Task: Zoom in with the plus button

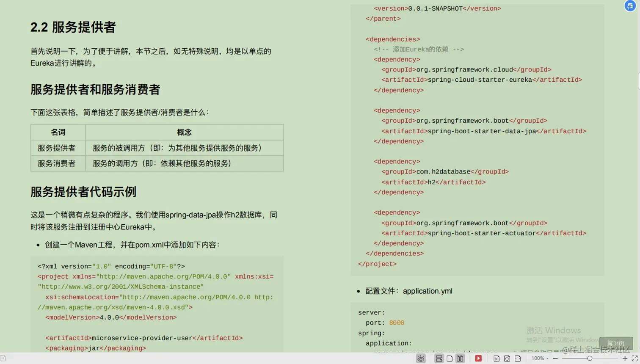Action: 625,358
